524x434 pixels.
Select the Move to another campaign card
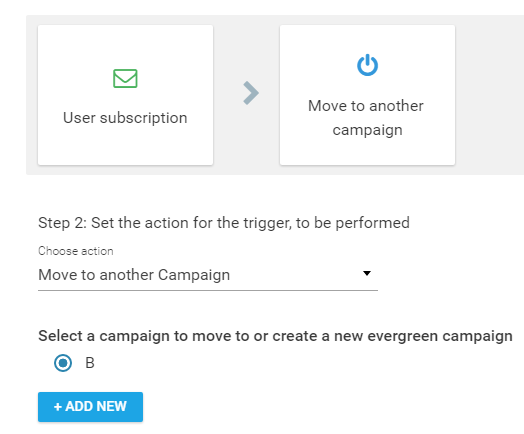point(367,95)
